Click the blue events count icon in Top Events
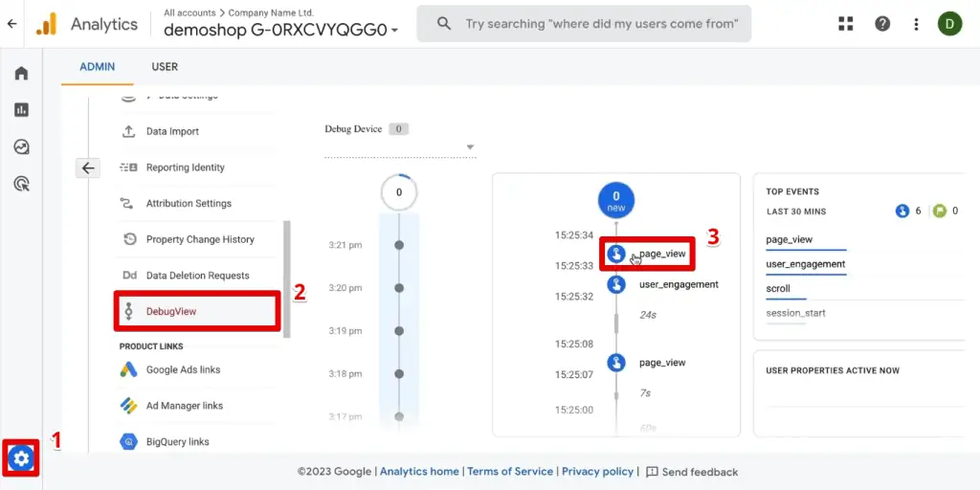The image size is (980, 490). (902, 212)
